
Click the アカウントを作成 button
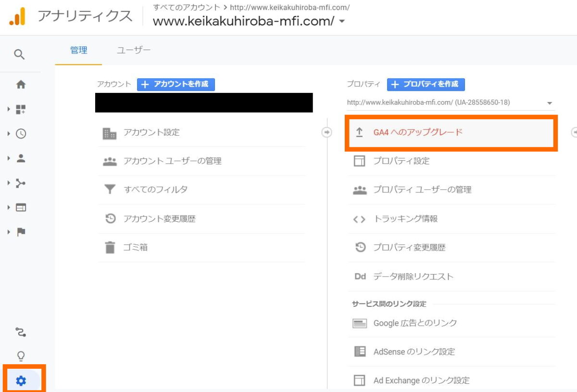click(x=176, y=84)
